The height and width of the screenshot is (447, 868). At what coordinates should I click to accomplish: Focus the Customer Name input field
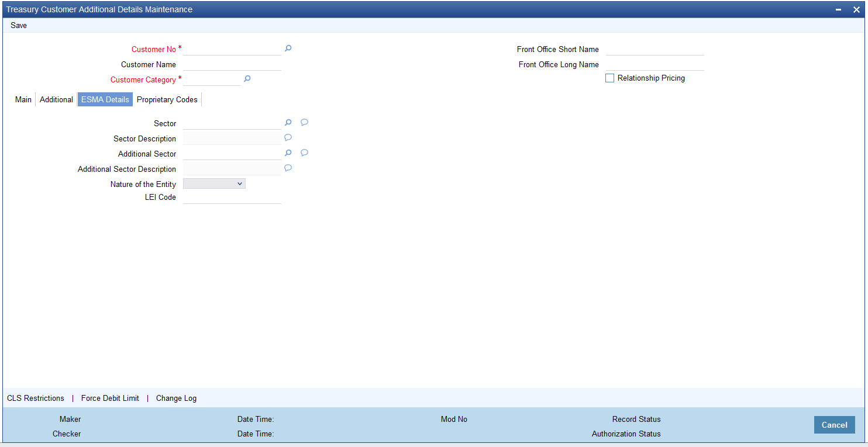(x=232, y=64)
